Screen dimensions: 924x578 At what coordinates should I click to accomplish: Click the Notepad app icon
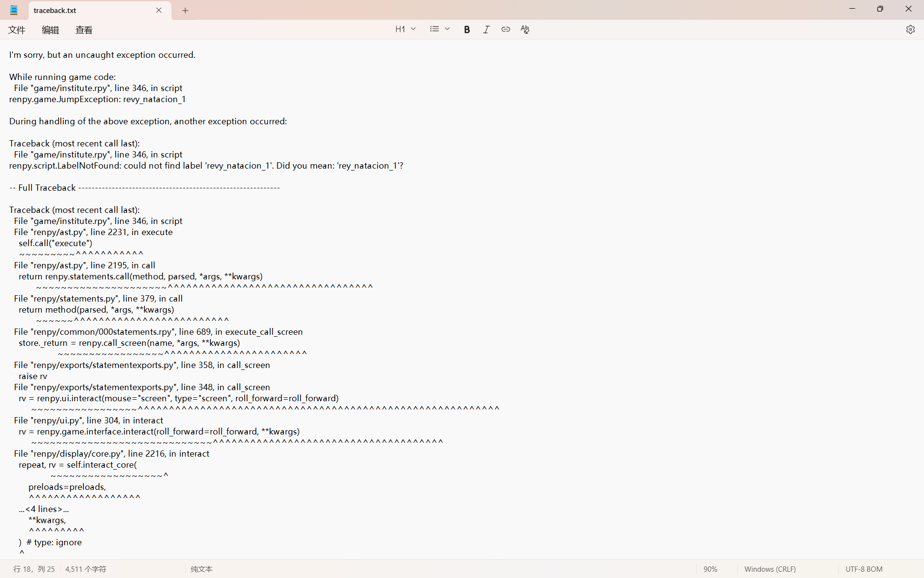click(14, 10)
